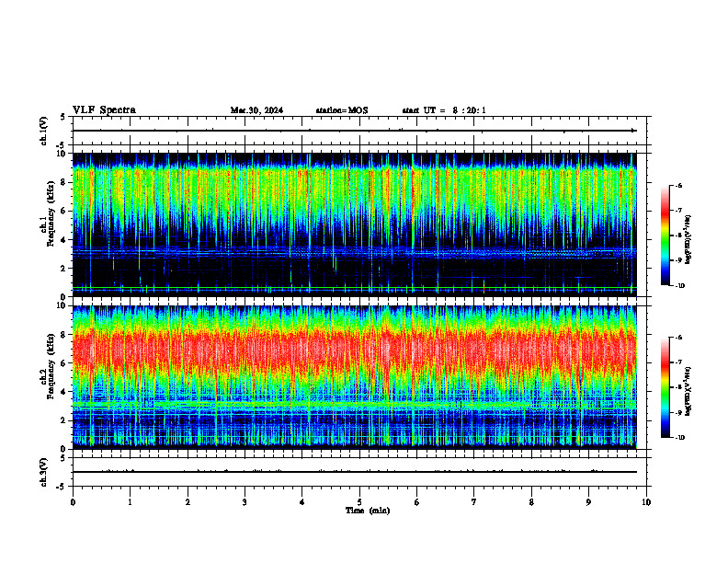Viewport: 728px width, 563px height.
Task: Click the "ch.1(V)" waveform axis label
Action: pos(44,131)
